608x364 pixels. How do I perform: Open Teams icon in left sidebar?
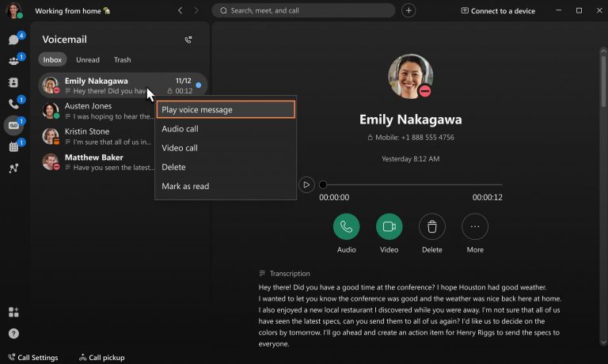point(13,61)
